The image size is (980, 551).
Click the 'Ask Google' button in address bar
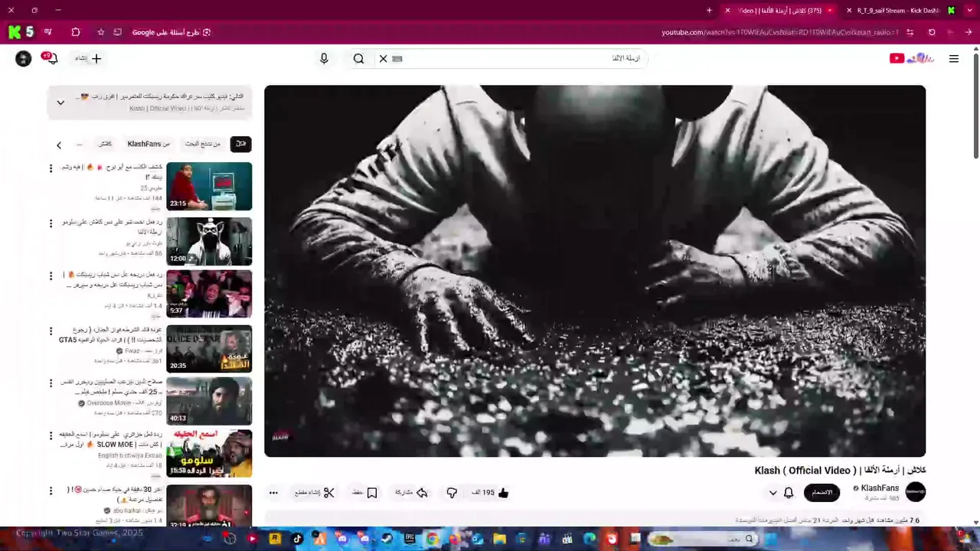point(171,32)
